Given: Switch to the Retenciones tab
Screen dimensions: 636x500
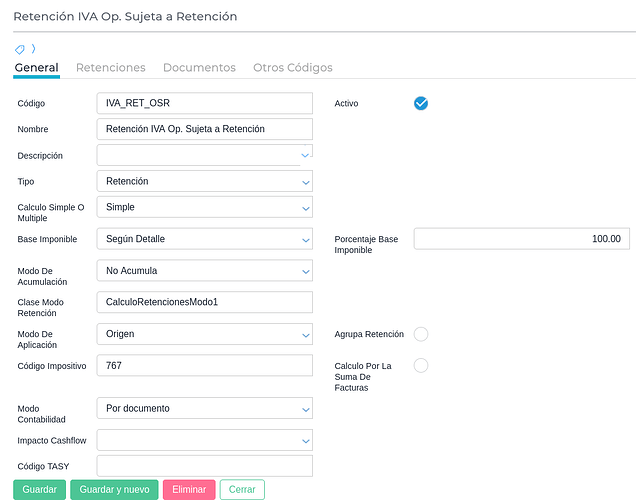Looking at the screenshot, I should (x=111, y=68).
